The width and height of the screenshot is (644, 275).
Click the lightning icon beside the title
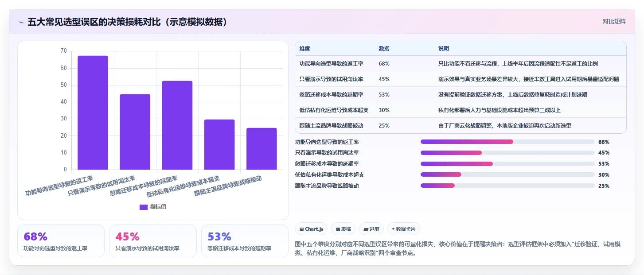(21, 22)
